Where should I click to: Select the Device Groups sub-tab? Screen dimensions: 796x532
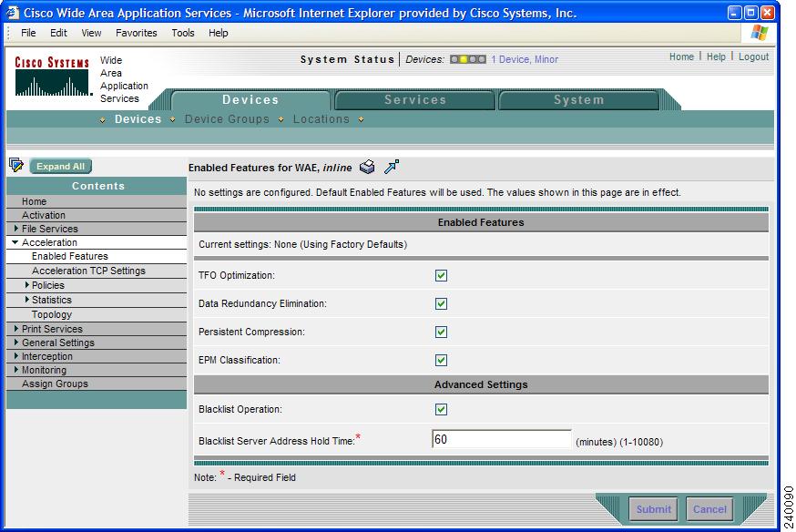coord(227,119)
